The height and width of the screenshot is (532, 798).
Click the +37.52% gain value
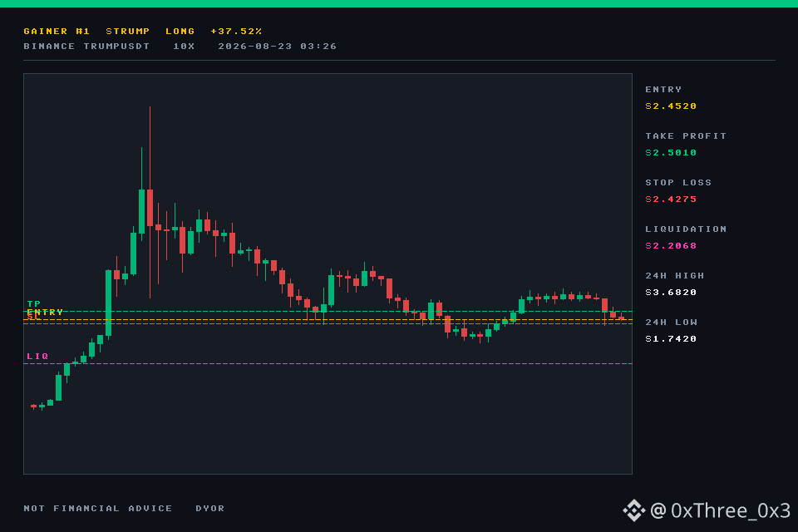[x=236, y=32]
